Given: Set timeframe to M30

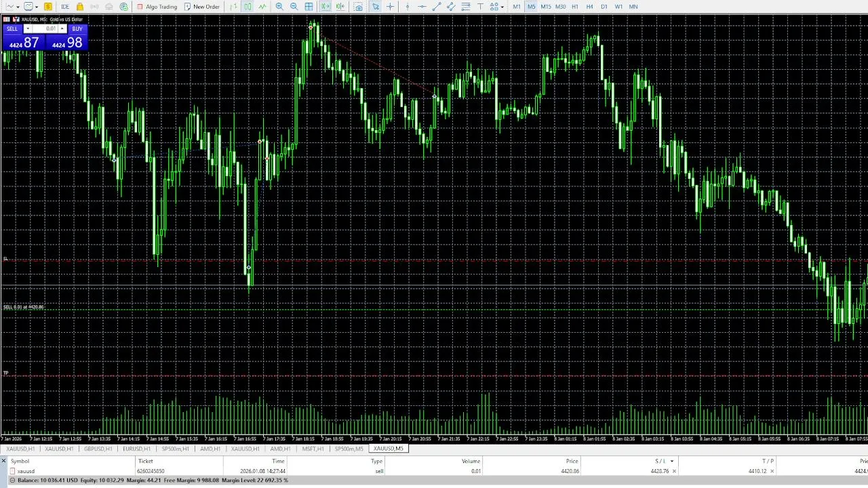Looking at the screenshot, I should (561, 7).
